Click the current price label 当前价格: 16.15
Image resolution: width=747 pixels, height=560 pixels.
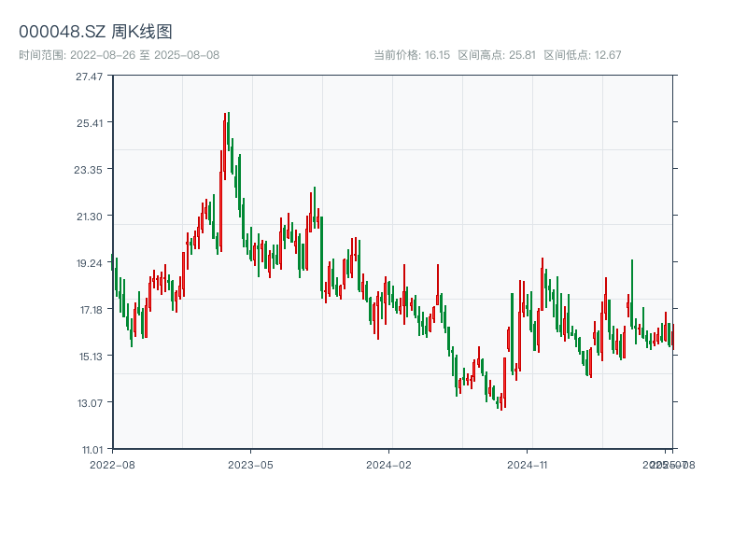(x=412, y=55)
